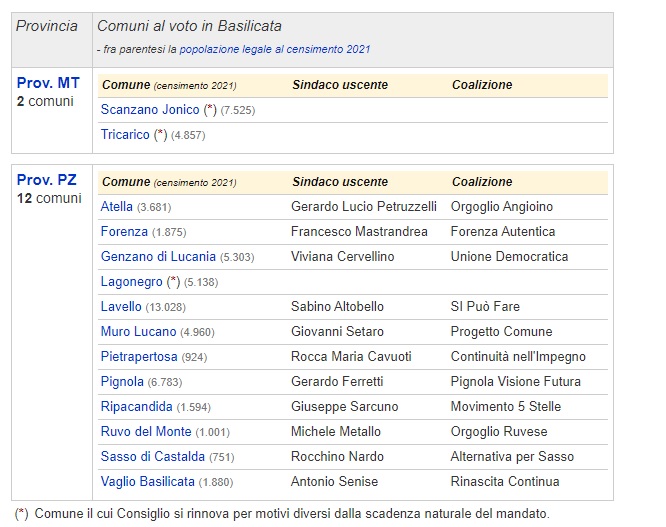
Task: Open the popolazione legale al censimento 2021 link
Action: [x=275, y=49]
